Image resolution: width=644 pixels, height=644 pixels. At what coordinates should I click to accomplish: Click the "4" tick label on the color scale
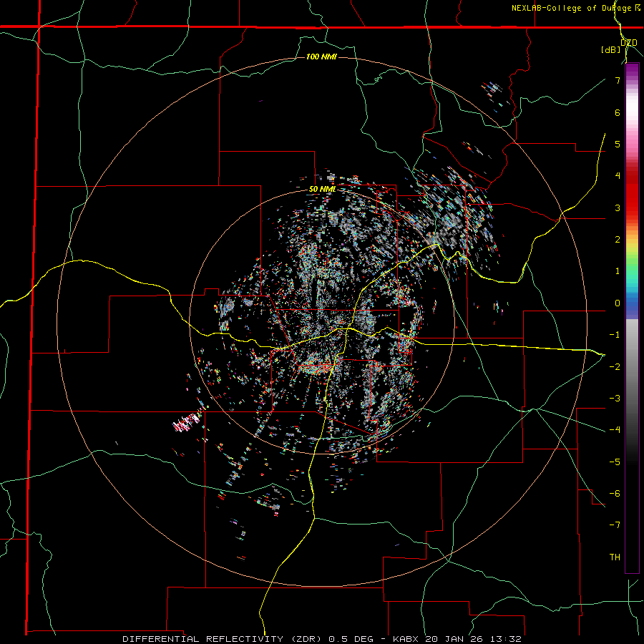point(618,176)
